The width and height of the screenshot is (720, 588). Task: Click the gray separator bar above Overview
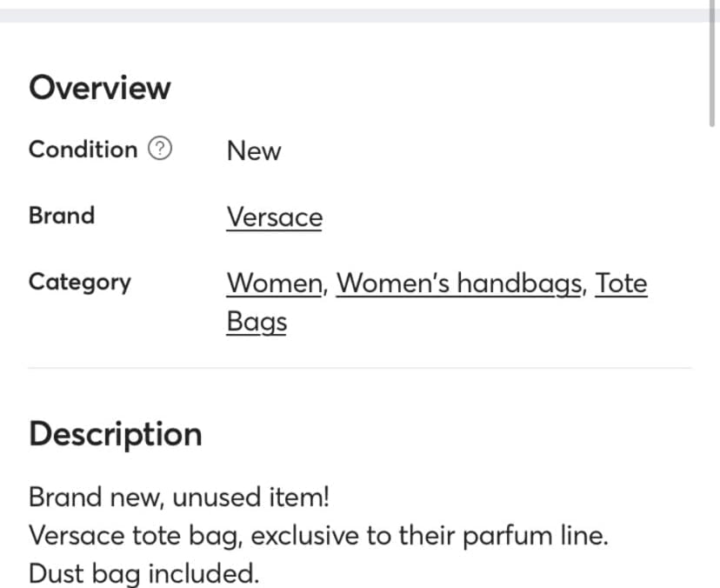point(354,15)
